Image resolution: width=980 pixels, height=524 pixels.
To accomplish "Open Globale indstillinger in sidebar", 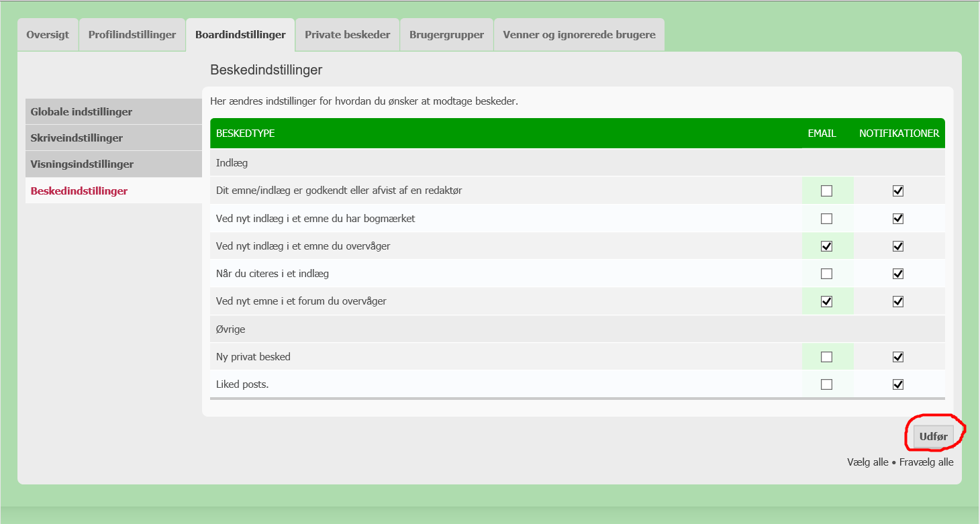I will [x=113, y=111].
